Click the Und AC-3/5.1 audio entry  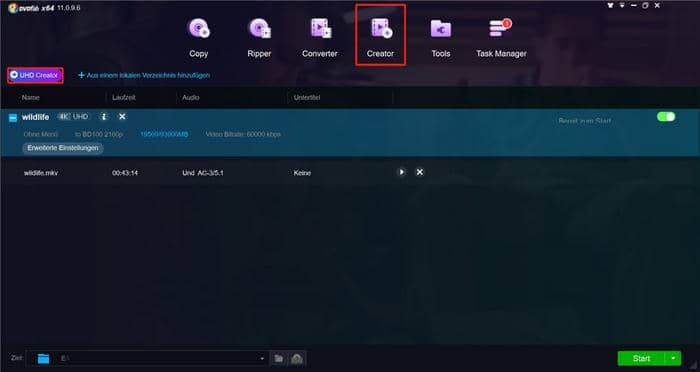tap(203, 173)
